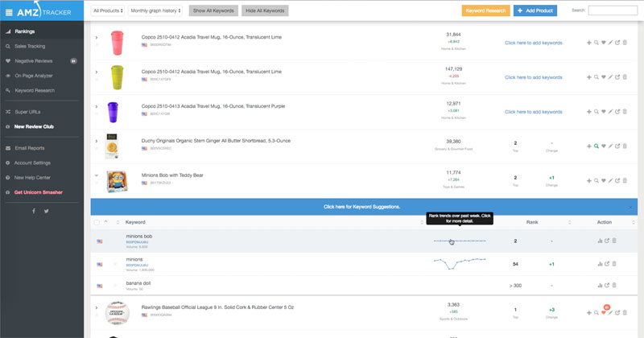Delete Minions Bob with Teddy Bear product

pos(625,181)
